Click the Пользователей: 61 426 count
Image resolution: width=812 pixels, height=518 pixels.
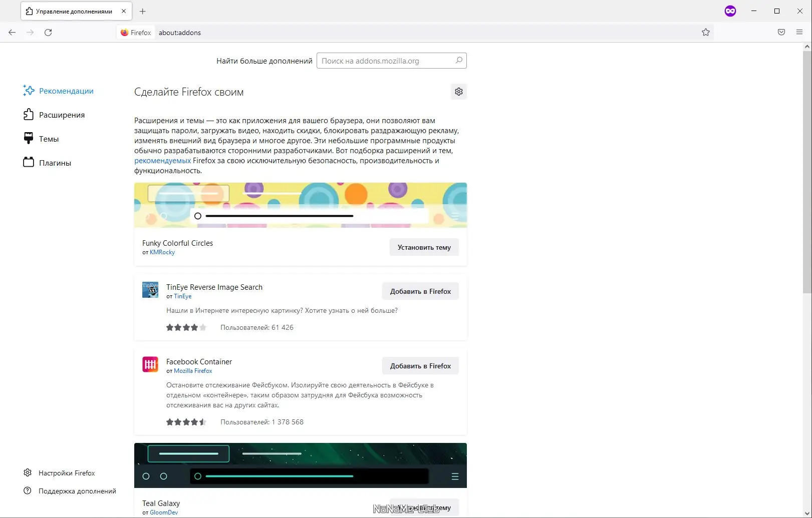257,327
